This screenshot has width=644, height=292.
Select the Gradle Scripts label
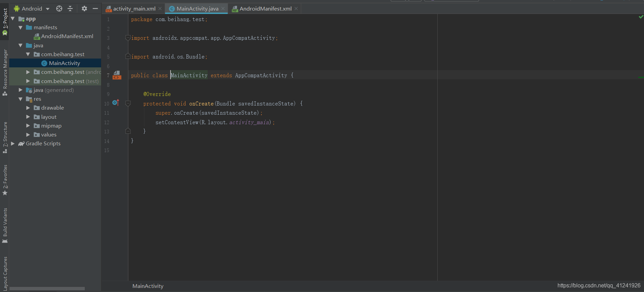43,144
